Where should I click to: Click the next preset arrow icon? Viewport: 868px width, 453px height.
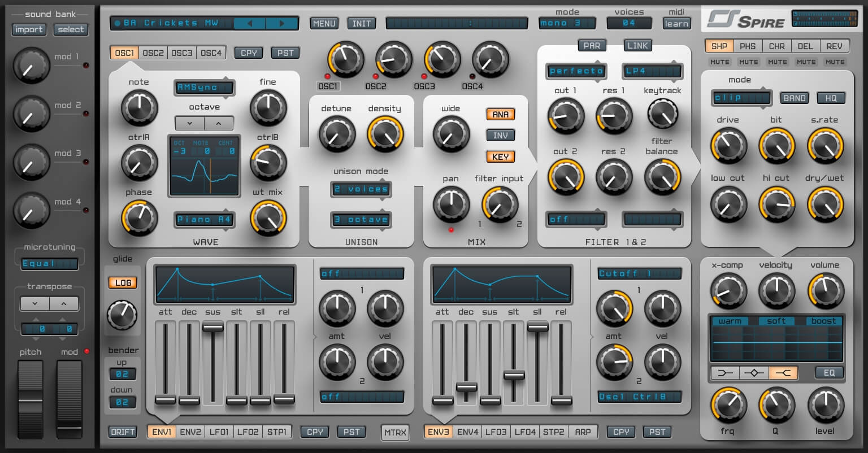click(283, 23)
